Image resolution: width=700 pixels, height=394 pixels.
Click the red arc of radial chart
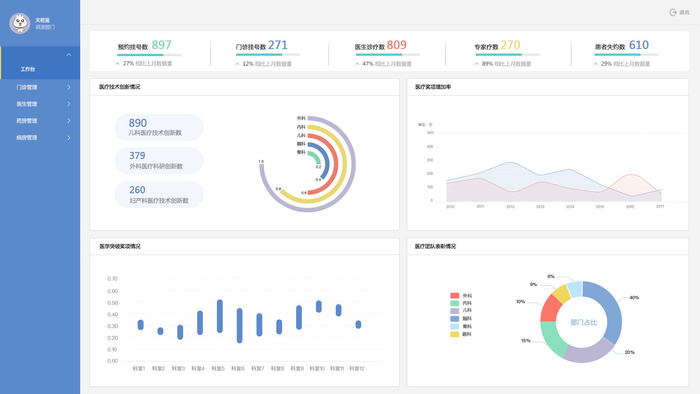[x=336, y=164]
